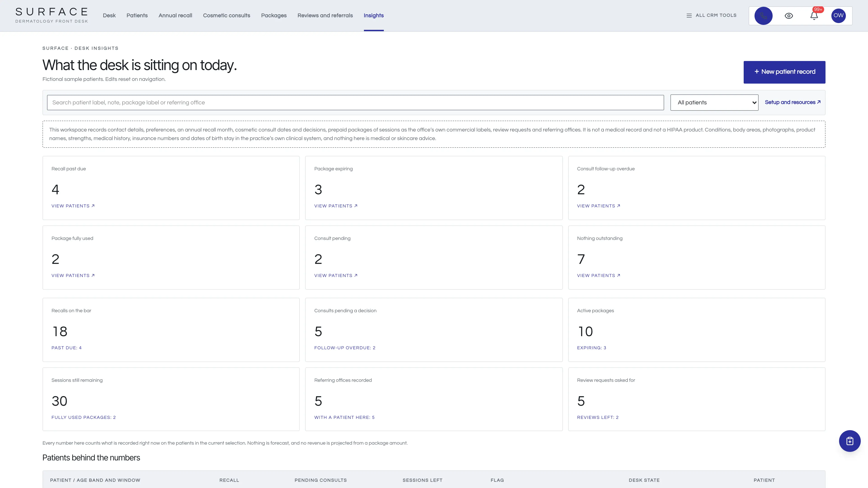Toggle the eye visibility icon in header
868x488 pixels.
(x=789, y=16)
